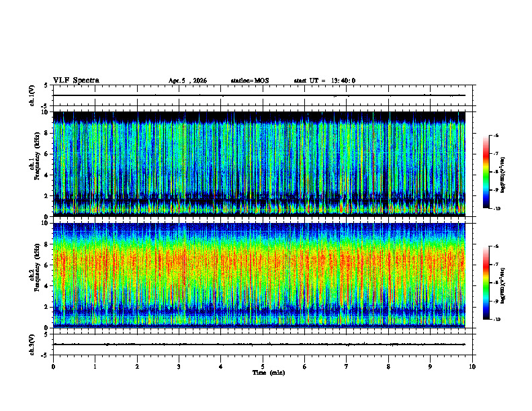Click the "ch.3(V)" waveform axis label
This screenshot has height=411, width=532.
tap(32, 345)
